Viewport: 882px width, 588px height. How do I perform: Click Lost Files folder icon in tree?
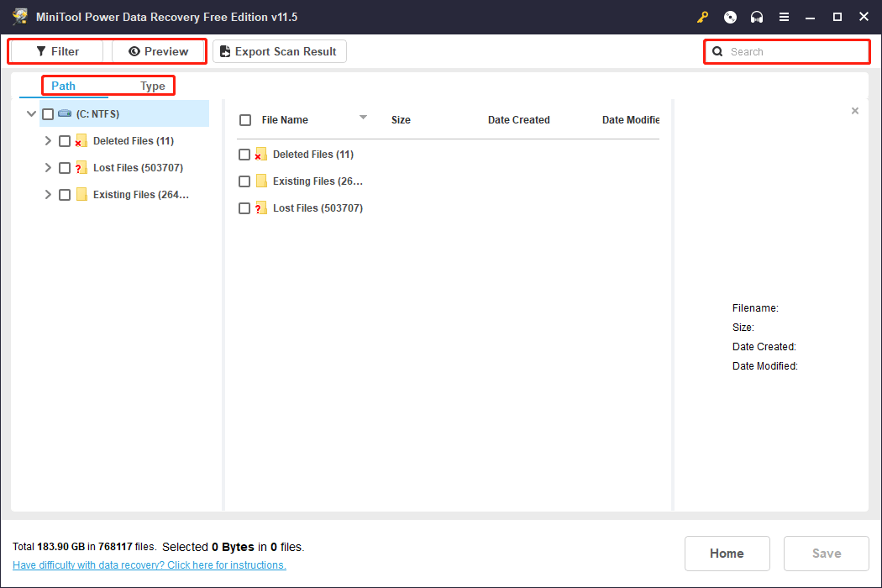[81, 168]
